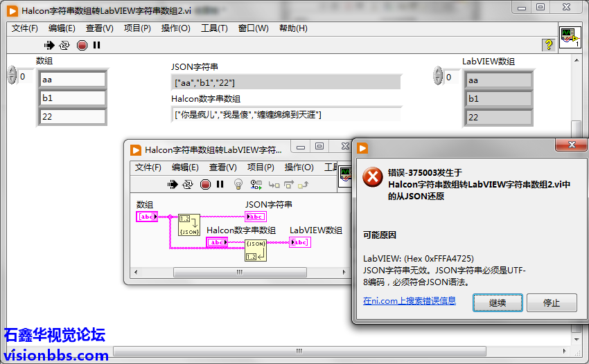Click 数组 element field containing 22
Screen dimensions: 589x364
click(x=73, y=117)
